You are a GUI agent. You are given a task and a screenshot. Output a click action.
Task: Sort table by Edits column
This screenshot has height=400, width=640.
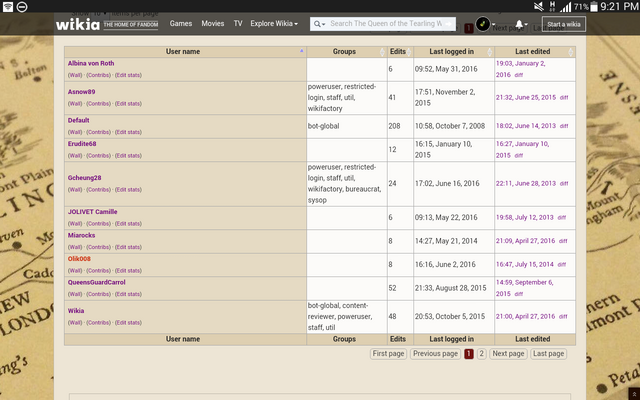click(x=398, y=51)
